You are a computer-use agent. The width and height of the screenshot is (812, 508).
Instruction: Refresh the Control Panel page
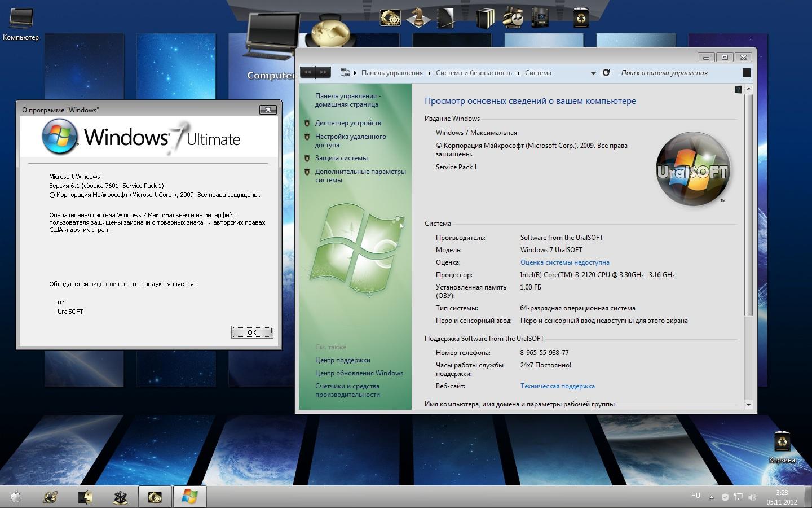[606, 72]
